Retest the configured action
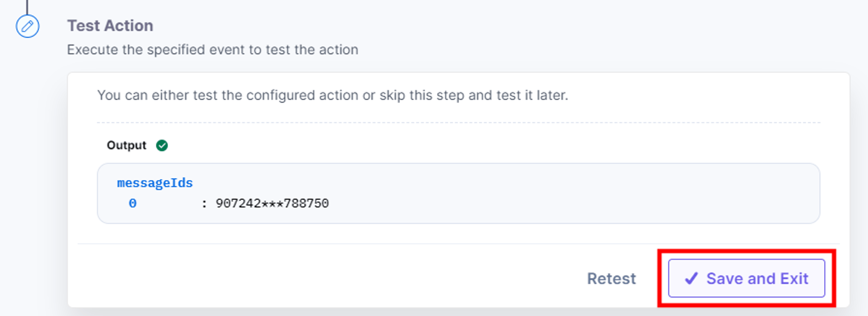 pyautogui.click(x=611, y=279)
